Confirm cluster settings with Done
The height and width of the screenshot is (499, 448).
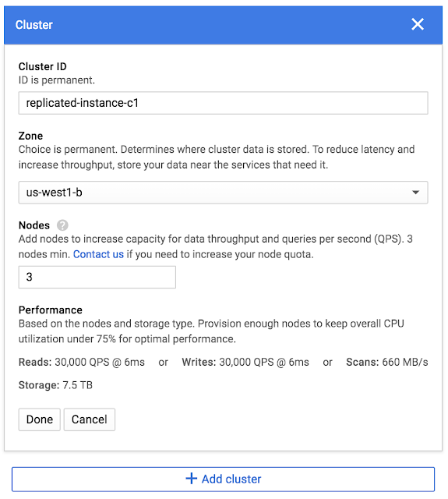[x=40, y=419]
